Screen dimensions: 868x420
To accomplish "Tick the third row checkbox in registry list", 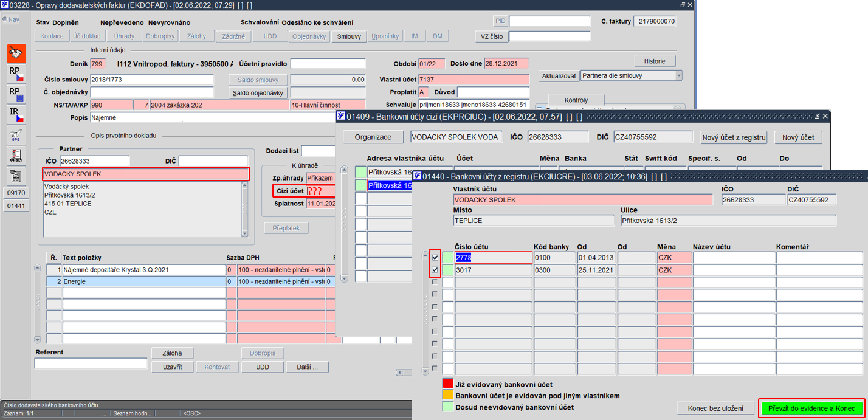I will pyautogui.click(x=435, y=282).
